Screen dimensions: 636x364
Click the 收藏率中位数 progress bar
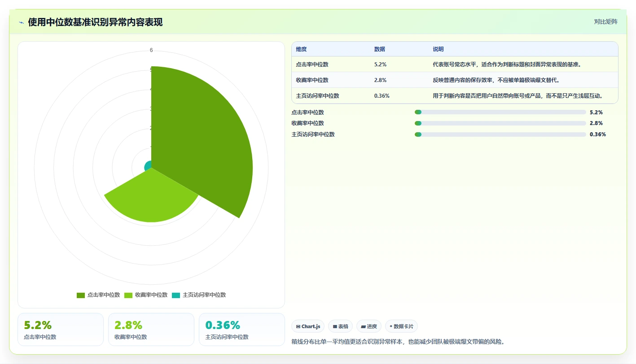(500, 123)
